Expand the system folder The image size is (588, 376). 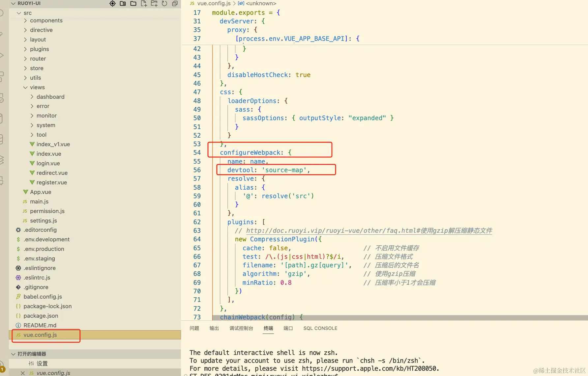click(32, 125)
